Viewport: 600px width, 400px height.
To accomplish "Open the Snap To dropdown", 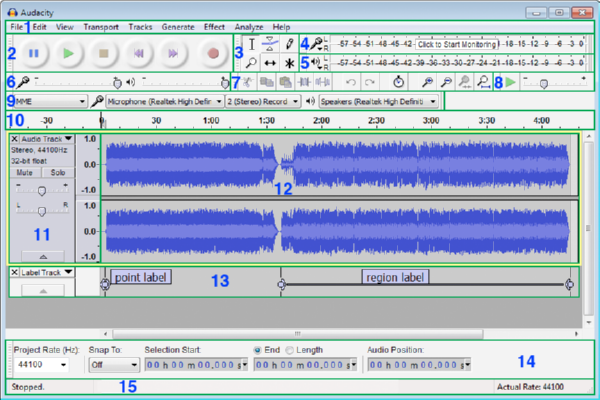I will pos(114,365).
